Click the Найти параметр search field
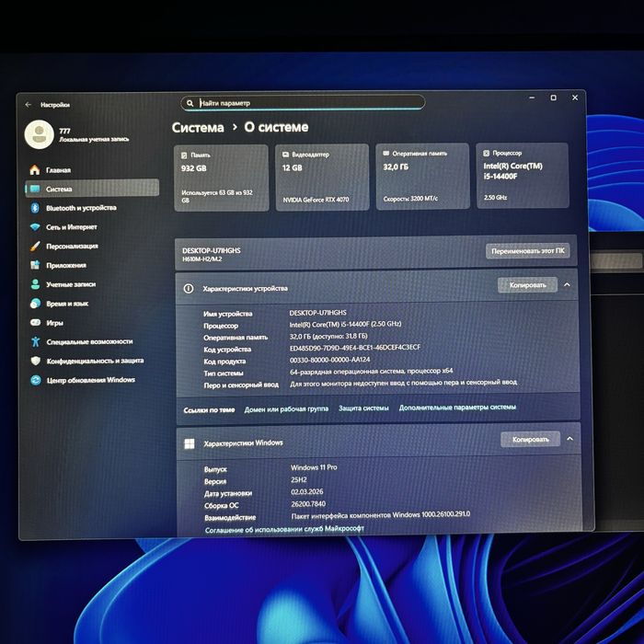Viewport: 644px width, 644px height. coord(303,103)
